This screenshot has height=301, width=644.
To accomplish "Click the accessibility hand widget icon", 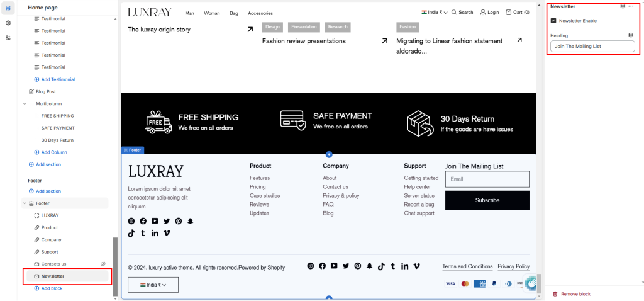I will point(532,283).
